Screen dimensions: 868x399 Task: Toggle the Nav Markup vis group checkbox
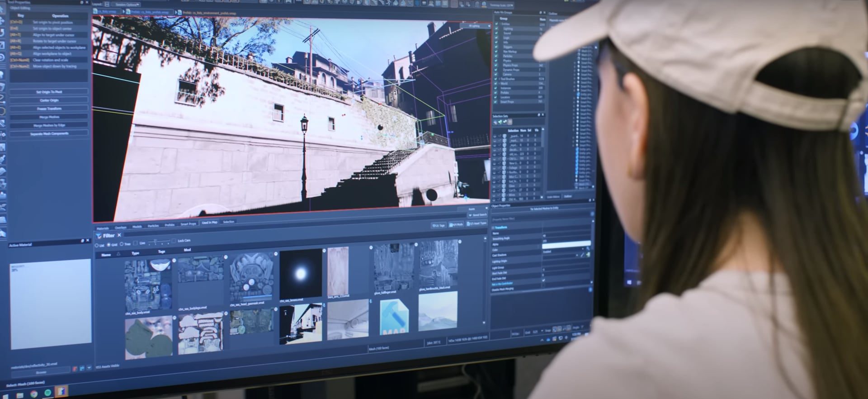click(497, 52)
